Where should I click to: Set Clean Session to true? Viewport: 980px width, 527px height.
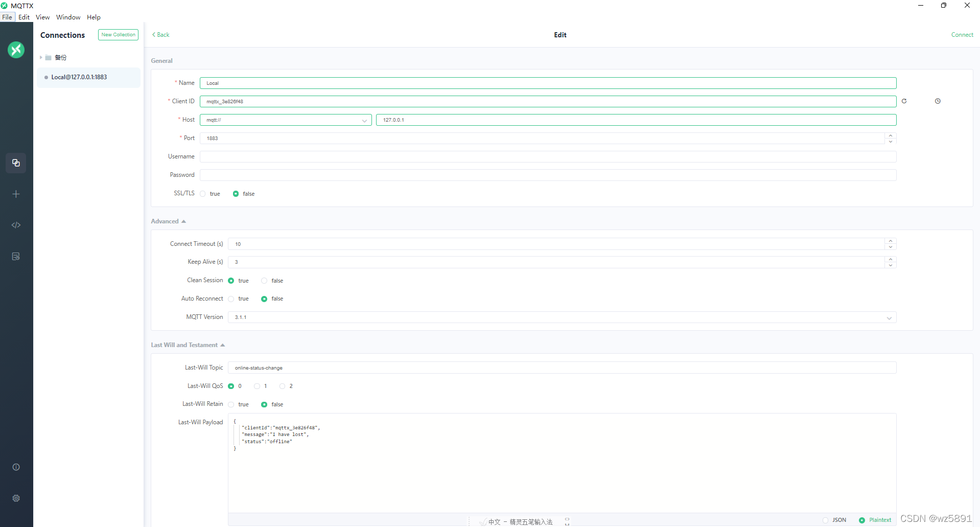click(231, 281)
